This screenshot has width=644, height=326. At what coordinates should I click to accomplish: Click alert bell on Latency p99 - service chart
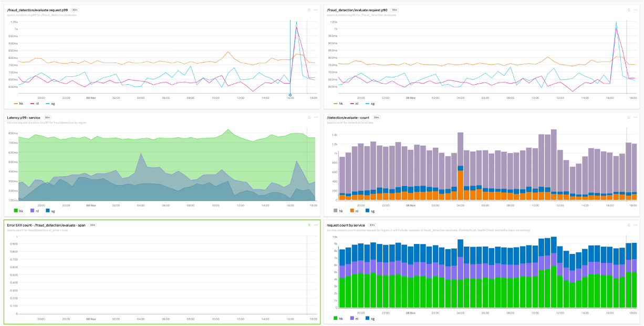tap(309, 117)
